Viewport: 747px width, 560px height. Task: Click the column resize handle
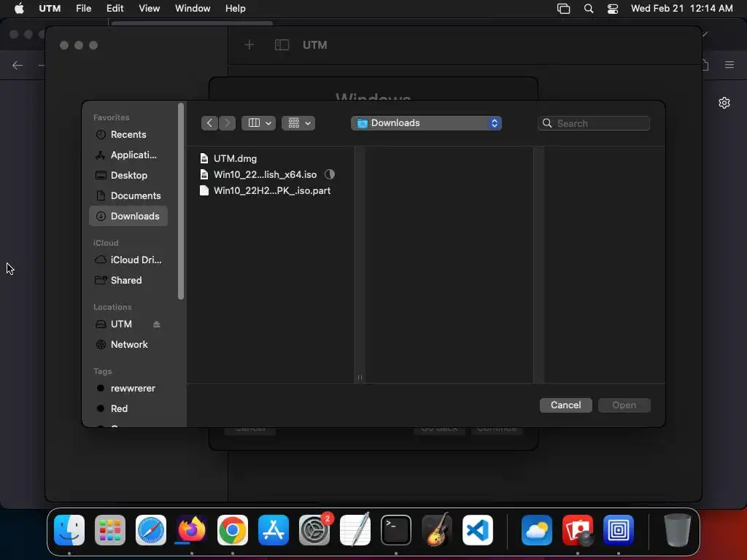click(x=360, y=378)
